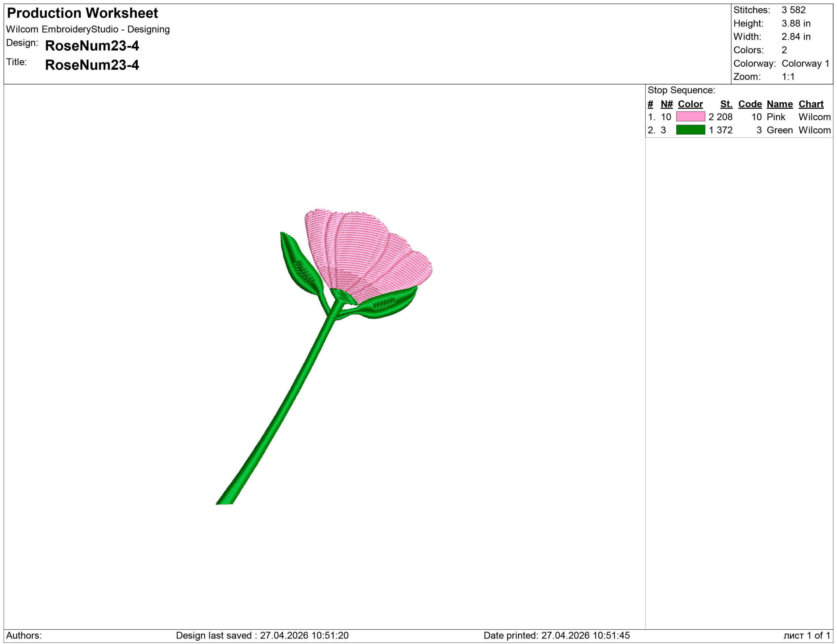Click the design name RoseNum23-4
This screenshot has height=644, width=837.
coord(92,45)
